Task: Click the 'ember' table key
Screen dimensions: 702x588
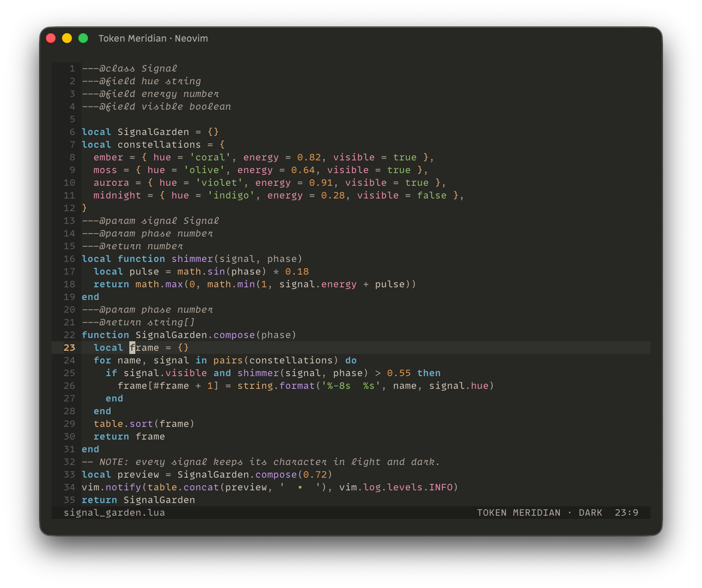Action: (109, 157)
